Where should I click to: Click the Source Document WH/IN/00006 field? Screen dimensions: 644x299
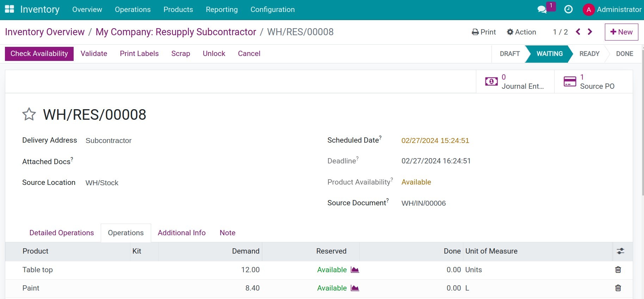point(423,203)
